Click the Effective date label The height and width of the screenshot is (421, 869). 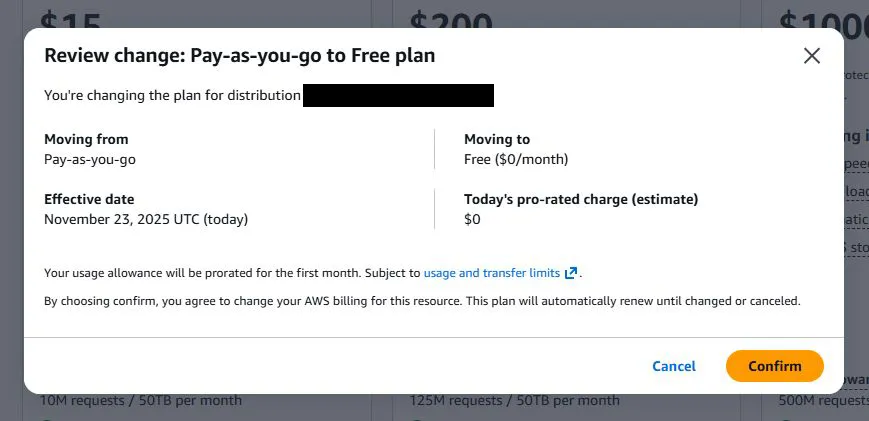tap(89, 199)
